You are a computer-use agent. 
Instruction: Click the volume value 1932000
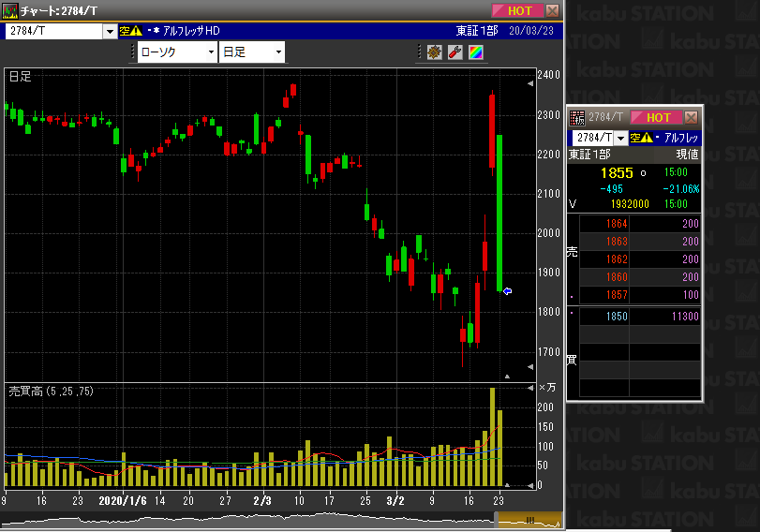[x=630, y=204]
